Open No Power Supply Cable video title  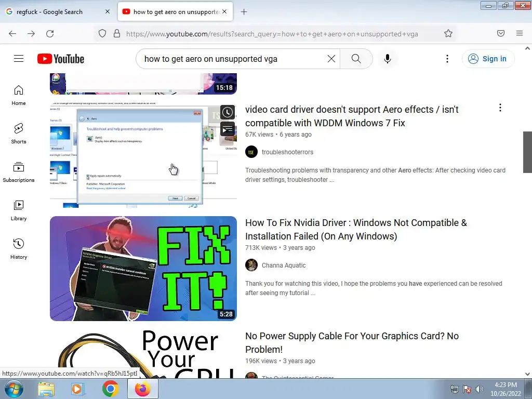click(352, 343)
